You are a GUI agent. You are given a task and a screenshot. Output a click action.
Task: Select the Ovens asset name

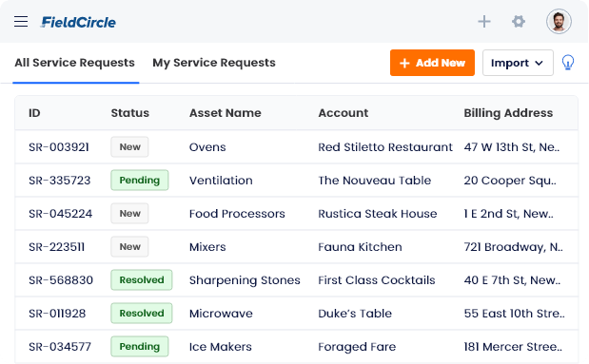coord(207,147)
